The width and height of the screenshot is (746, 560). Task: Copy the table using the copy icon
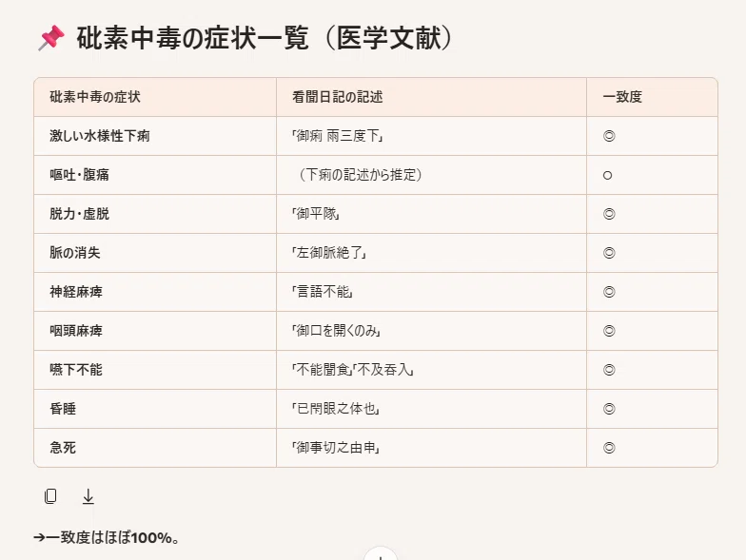click(x=50, y=496)
